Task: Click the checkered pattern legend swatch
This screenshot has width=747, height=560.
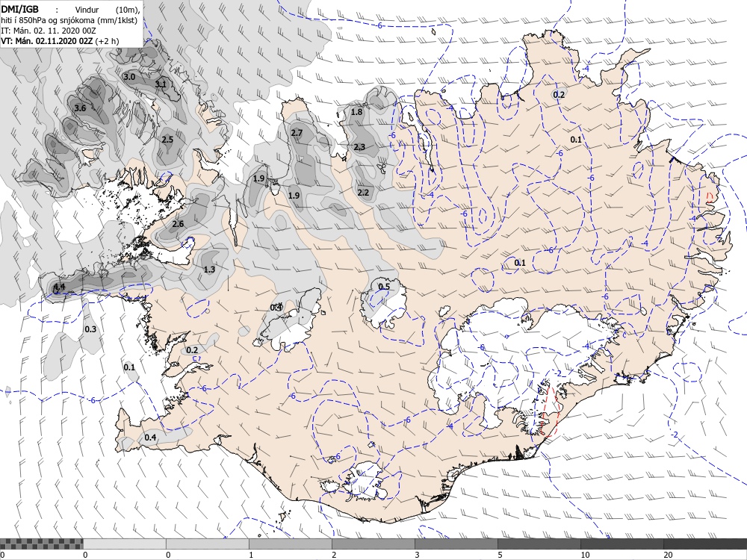Action: (41, 544)
